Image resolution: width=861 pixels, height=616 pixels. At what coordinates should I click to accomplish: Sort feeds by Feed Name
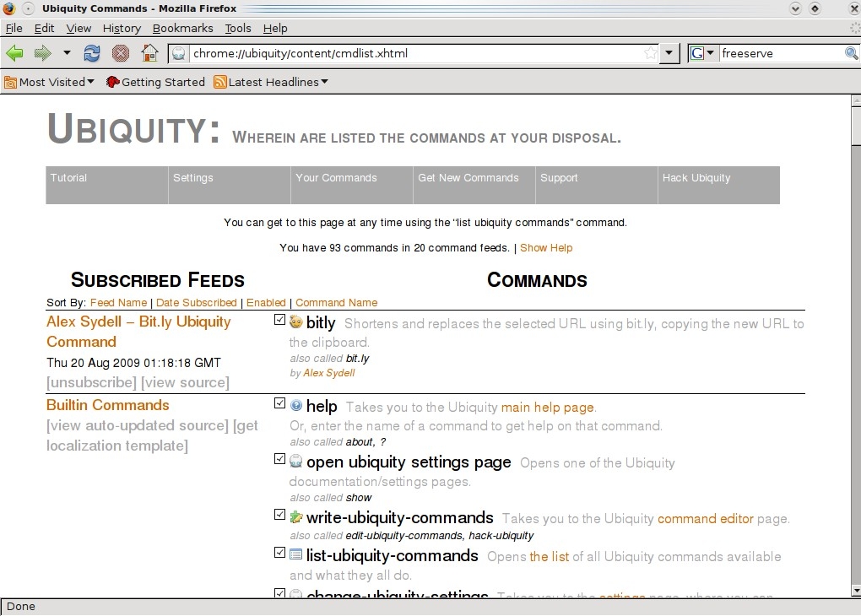pyautogui.click(x=119, y=302)
